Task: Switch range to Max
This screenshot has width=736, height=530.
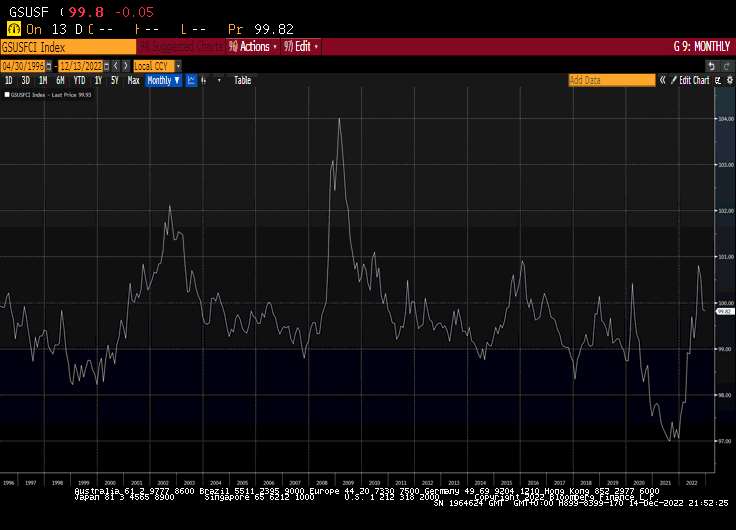Action: (x=133, y=80)
